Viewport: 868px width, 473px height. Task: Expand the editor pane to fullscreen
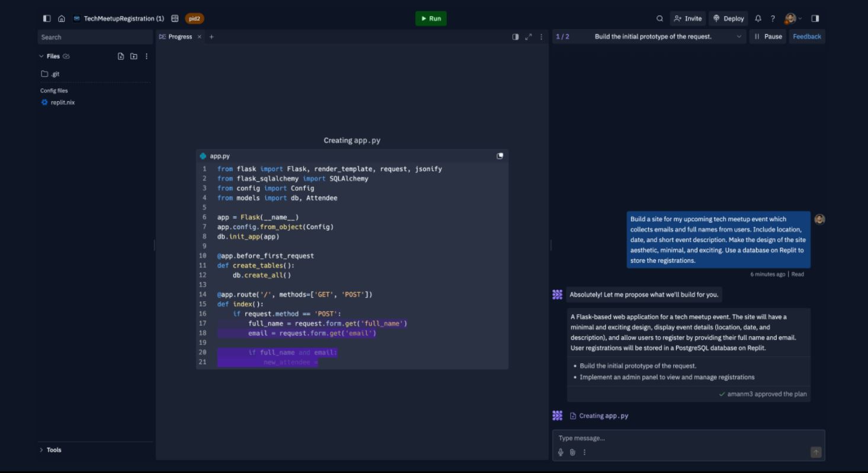(x=529, y=37)
